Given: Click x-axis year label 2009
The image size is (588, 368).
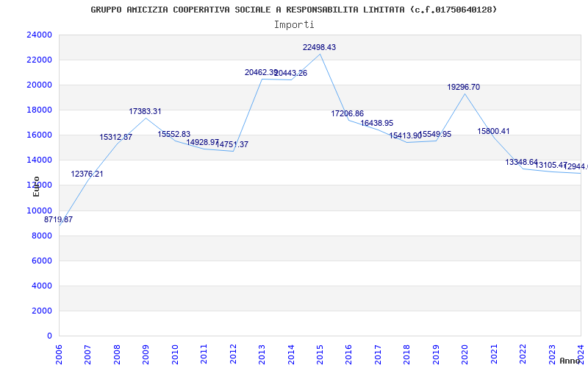Looking at the screenshot, I should click(x=146, y=354).
